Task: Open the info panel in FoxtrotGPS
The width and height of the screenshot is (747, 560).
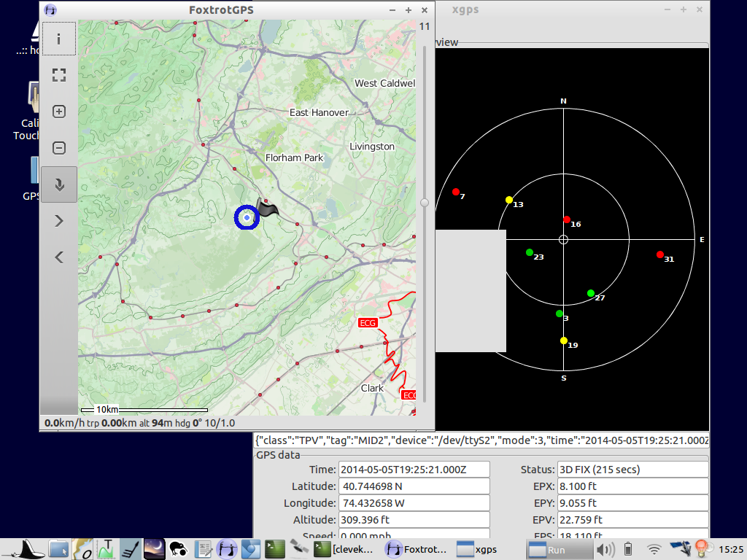Action: coord(58,39)
